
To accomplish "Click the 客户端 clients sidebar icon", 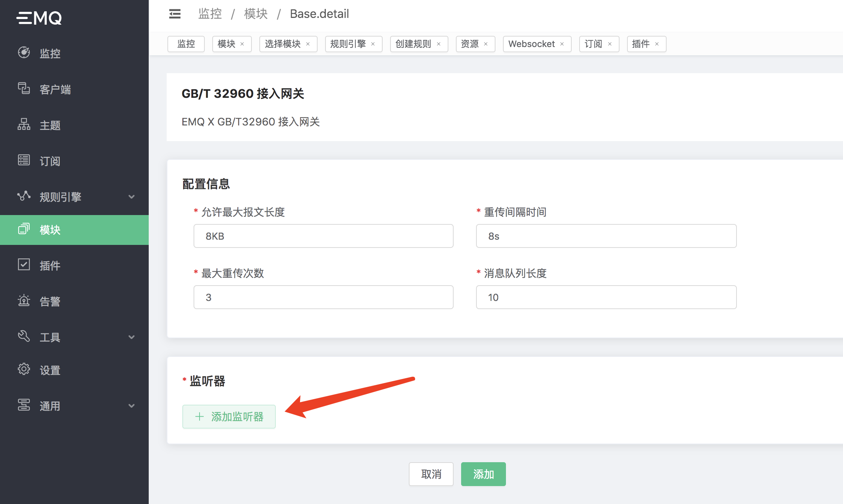I will (24, 88).
